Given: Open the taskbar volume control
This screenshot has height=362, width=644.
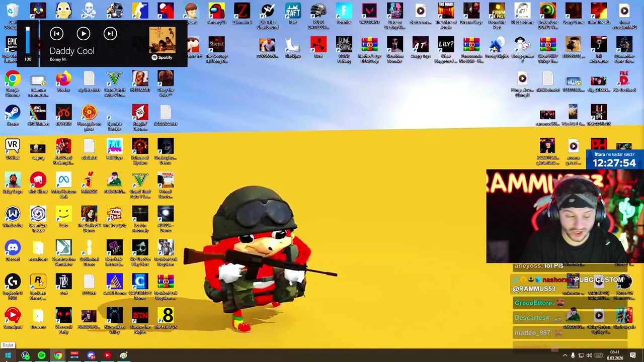Looking at the screenshot, I should point(589,355).
